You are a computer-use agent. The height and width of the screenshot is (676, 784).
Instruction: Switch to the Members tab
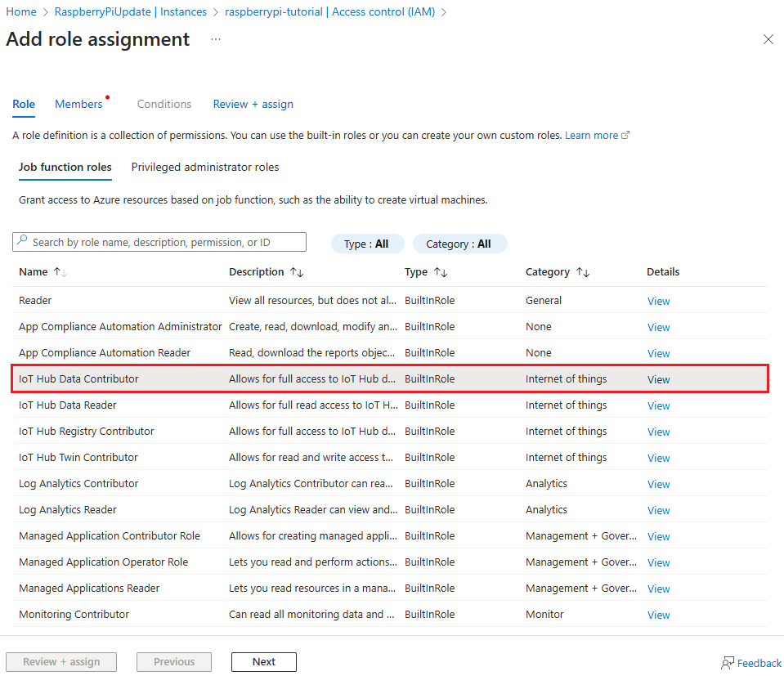[78, 104]
